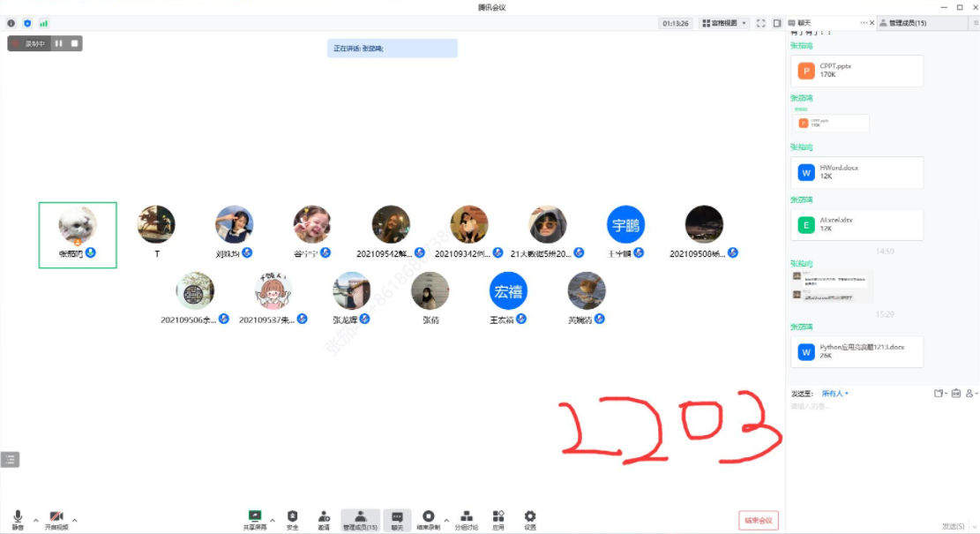Click the meeting timer 01:13:26
The height and width of the screenshot is (534, 980).
pos(676,23)
